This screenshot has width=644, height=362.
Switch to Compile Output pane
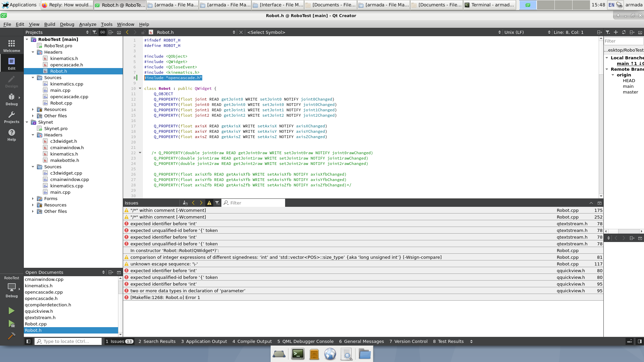tap(252, 341)
